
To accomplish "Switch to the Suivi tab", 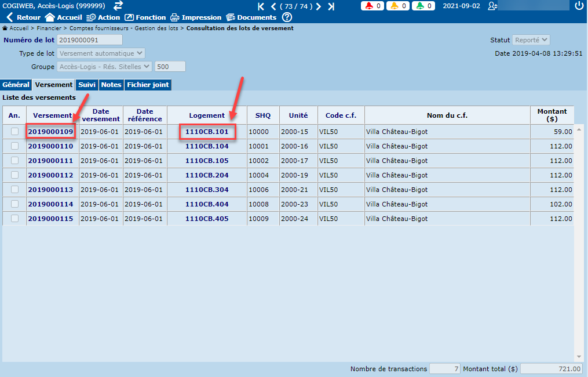I will point(87,85).
